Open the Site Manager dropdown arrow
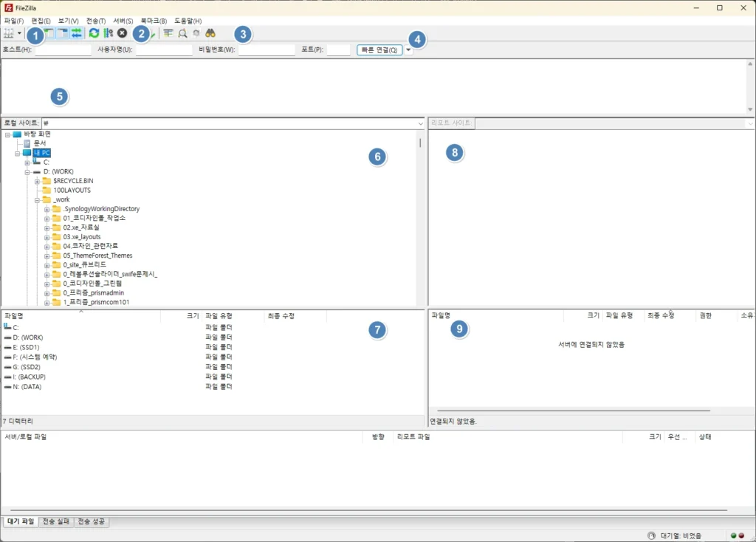The image size is (756, 542). tap(19, 33)
